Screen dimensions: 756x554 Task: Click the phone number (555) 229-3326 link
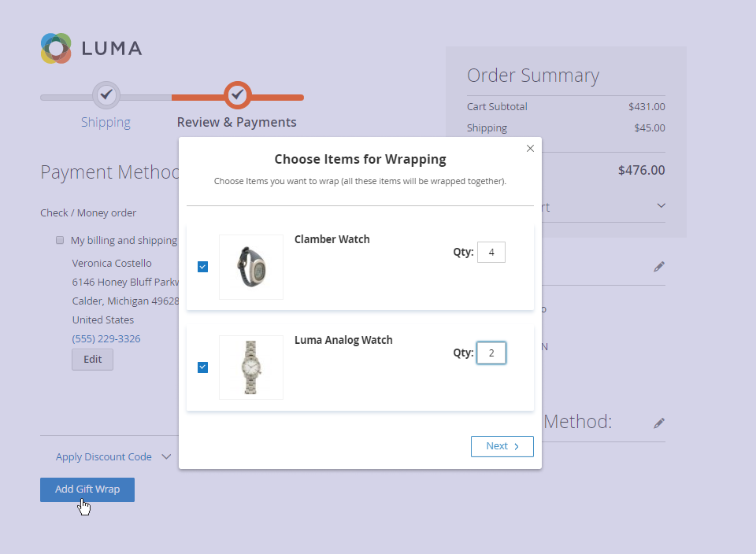coord(106,338)
